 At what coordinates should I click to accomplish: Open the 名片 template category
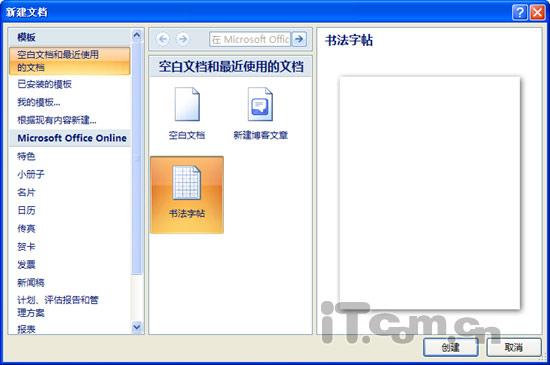26,192
